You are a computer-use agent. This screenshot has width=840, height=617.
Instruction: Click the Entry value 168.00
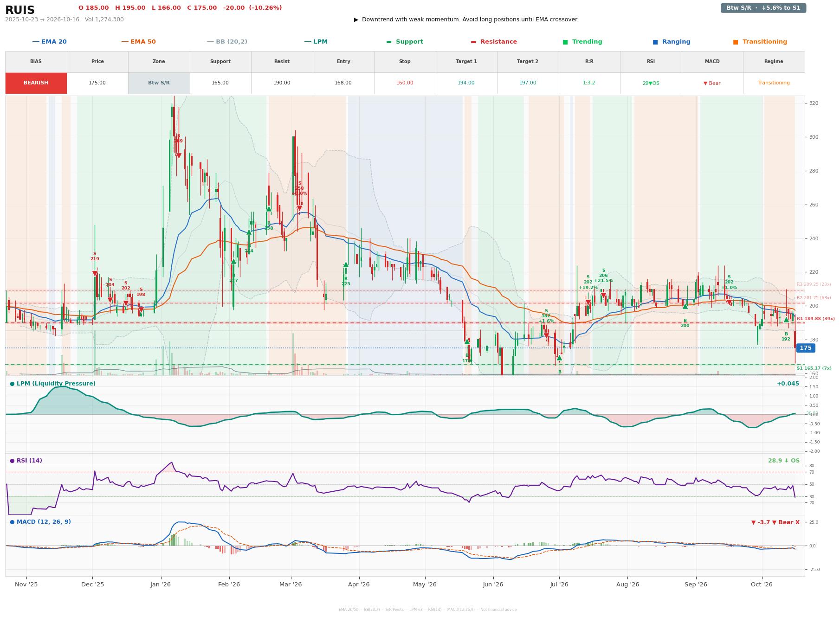(343, 83)
